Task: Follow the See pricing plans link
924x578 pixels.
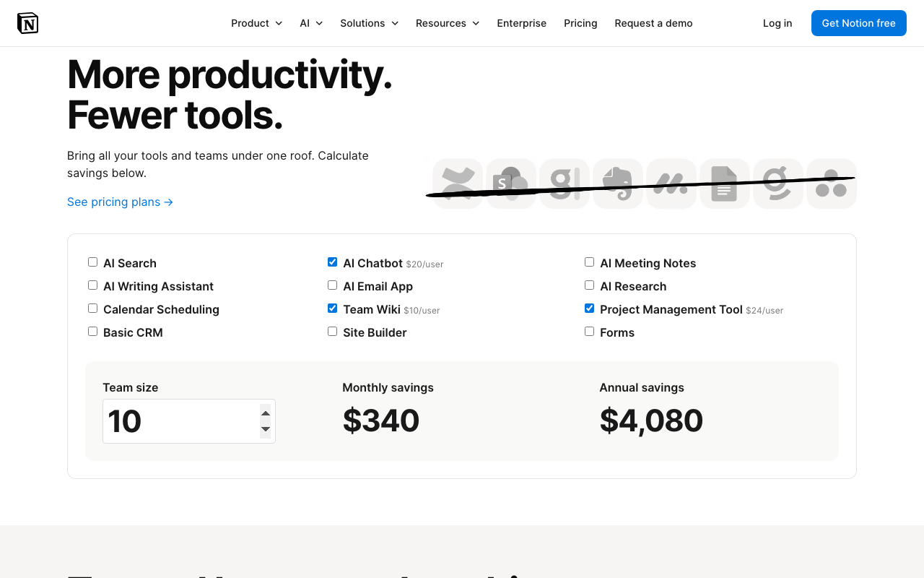Action: pyautogui.click(x=120, y=202)
